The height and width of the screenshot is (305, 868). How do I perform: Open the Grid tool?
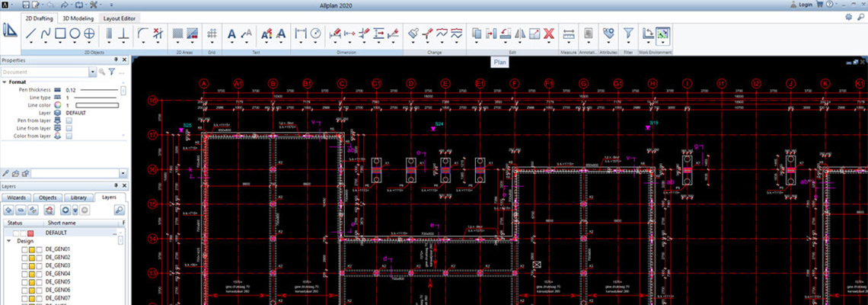[212, 34]
